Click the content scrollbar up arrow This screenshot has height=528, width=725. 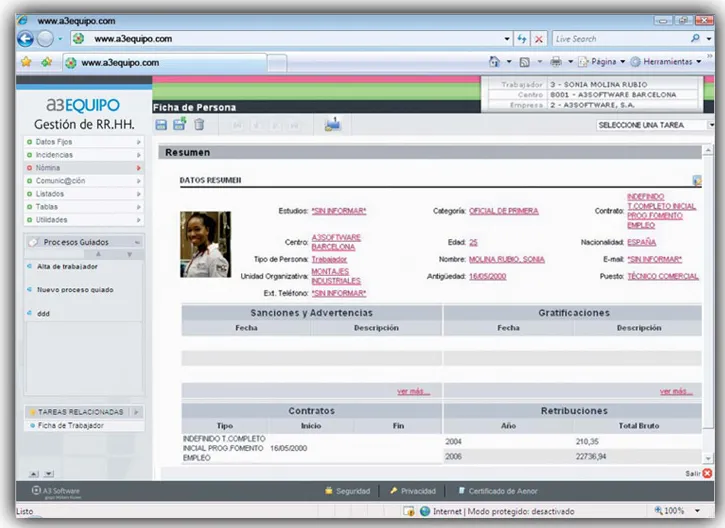[708, 150]
